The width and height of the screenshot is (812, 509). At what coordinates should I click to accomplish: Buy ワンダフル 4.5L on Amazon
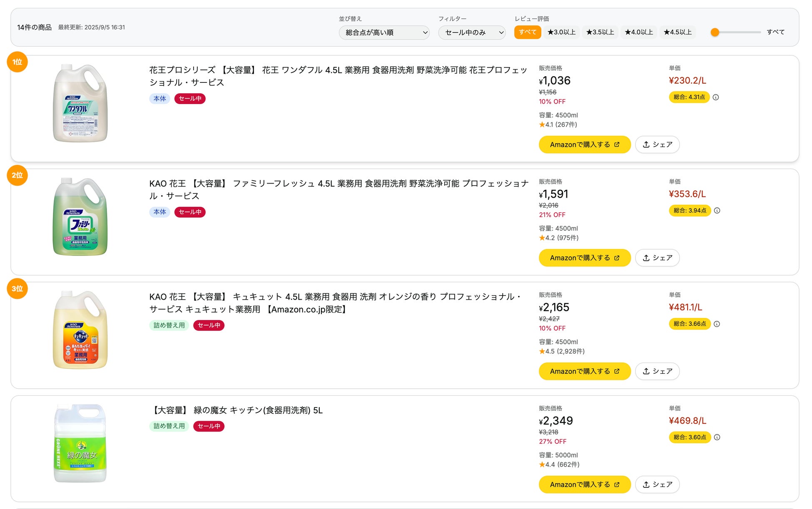click(x=585, y=144)
